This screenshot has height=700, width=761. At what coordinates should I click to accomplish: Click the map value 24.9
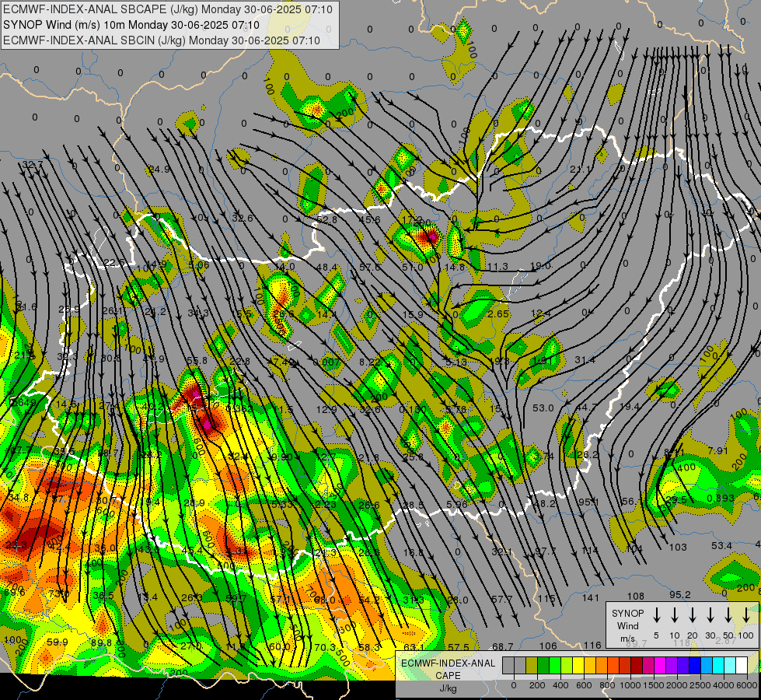coord(159,169)
